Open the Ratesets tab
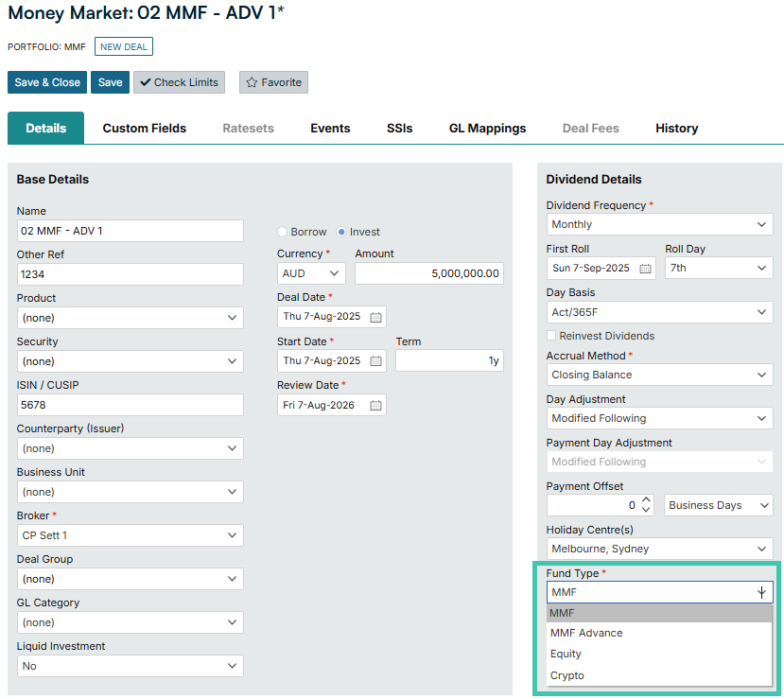 [248, 129]
